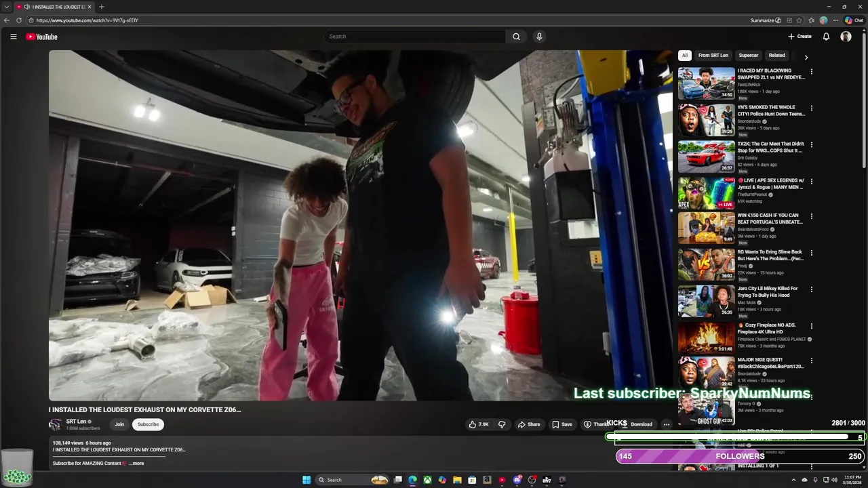Select the Supercar filter chip

click(x=749, y=56)
